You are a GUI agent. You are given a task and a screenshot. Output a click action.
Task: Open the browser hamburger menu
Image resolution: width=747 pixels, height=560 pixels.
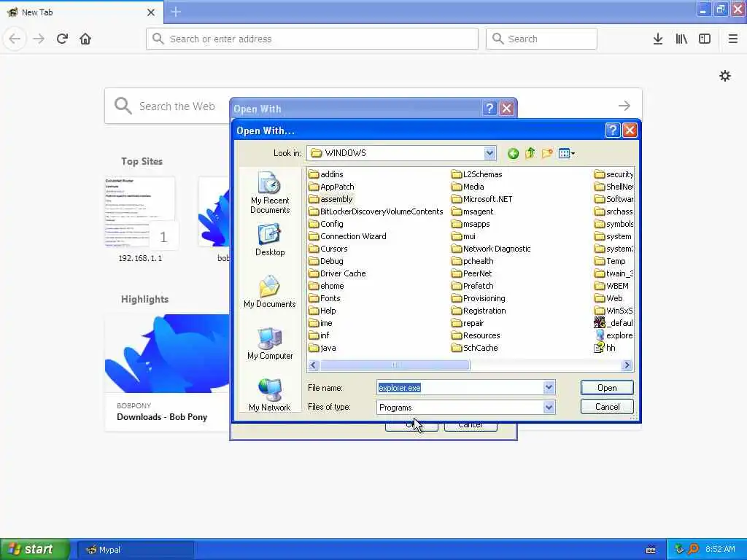tap(732, 39)
